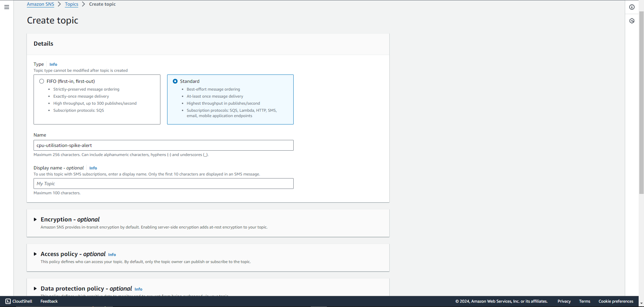
Task: Click the Display name input field
Action: [x=163, y=184]
